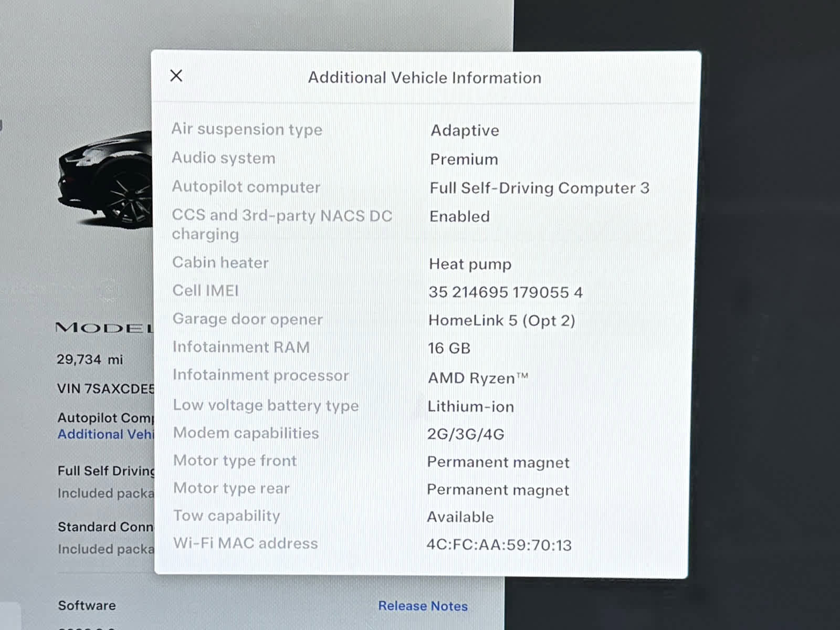This screenshot has width=840, height=630.
Task: Select the 'AMD Ryzen' processor value
Action: coord(478,378)
